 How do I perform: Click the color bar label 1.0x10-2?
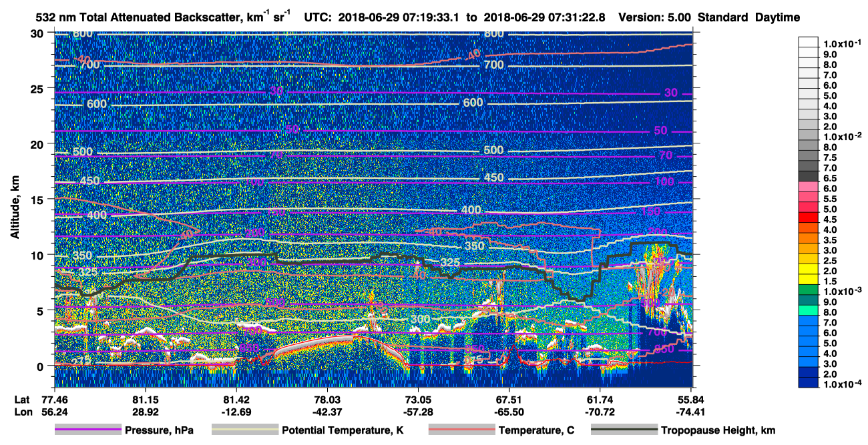[x=842, y=136]
